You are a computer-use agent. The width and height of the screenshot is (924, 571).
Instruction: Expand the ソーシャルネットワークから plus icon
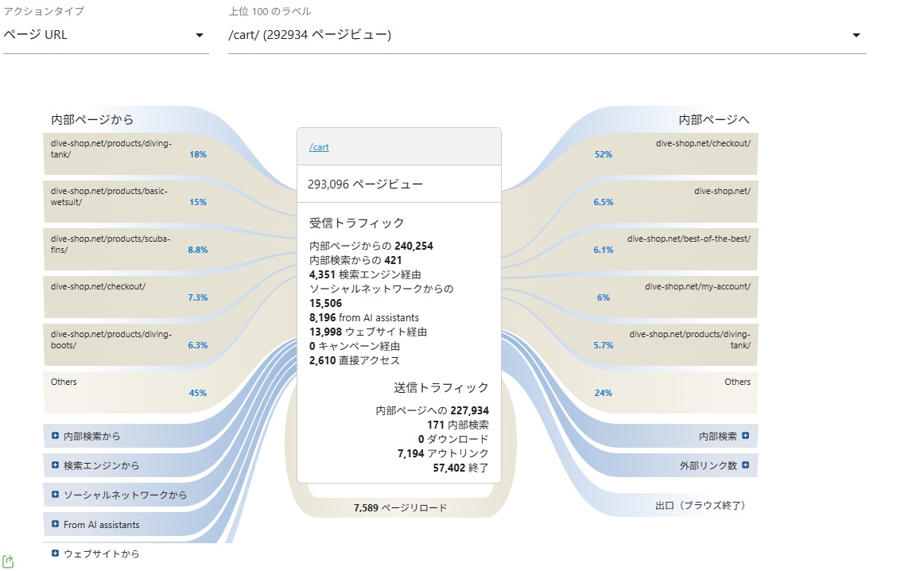coord(55,495)
